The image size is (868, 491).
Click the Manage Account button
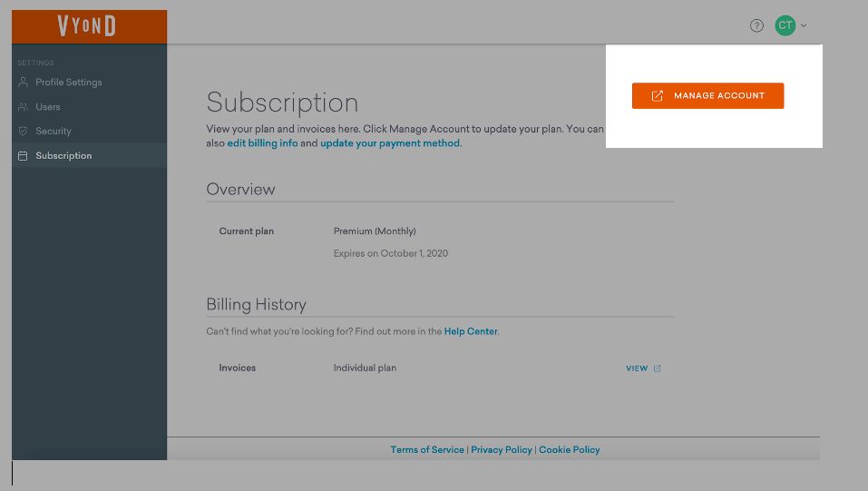pyautogui.click(x=707, y=96)
